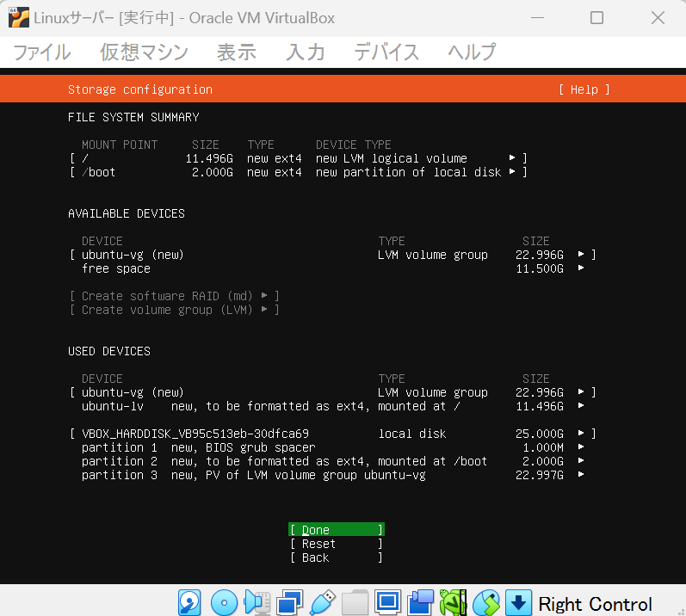Click the green turtle CPU status icon

point(453,603)
